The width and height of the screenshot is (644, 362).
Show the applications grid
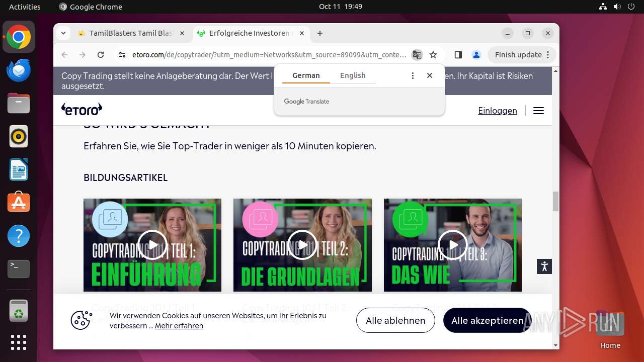pyautogui.click(x=19, y=342)
